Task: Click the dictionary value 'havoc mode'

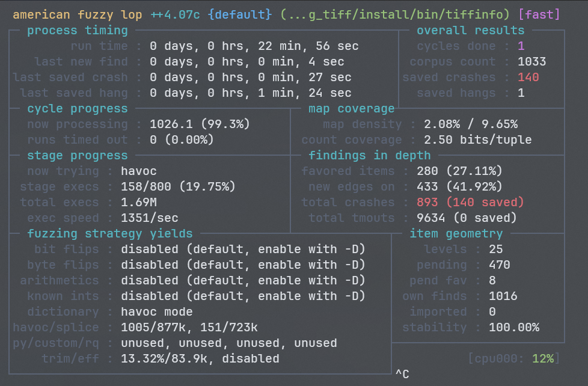Action: click(x=157, y=311)
